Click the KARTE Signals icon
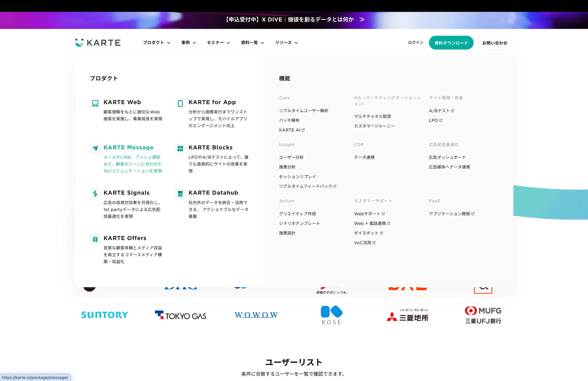The height and width of the screenshot is (381, 588). (x=95, y=194)
